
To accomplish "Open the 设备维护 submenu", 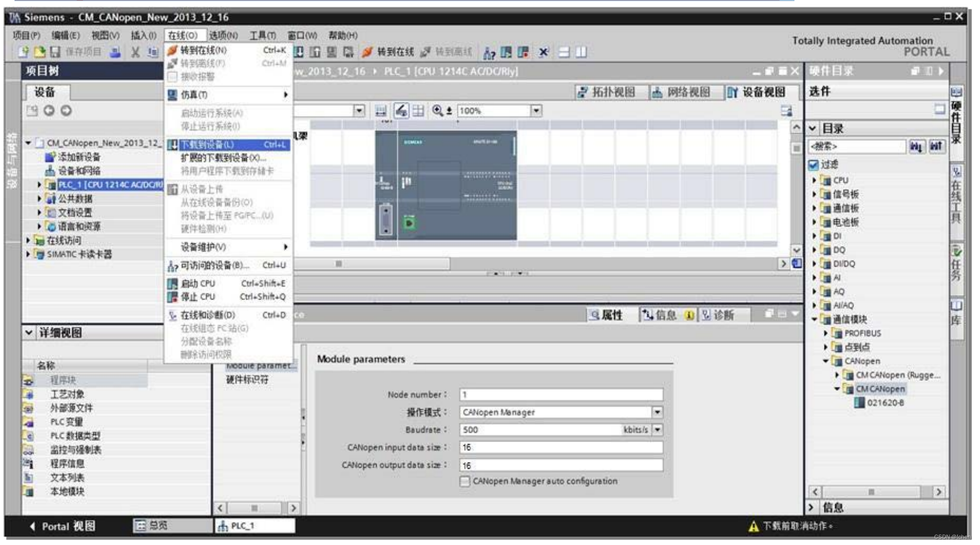I will [x=228, y=247].
